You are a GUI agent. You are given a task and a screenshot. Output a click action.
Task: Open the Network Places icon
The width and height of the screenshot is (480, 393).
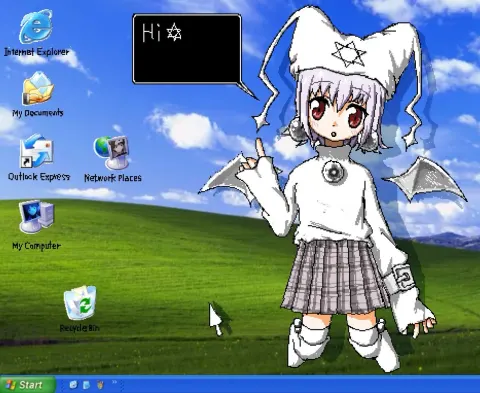click(111, 153)
